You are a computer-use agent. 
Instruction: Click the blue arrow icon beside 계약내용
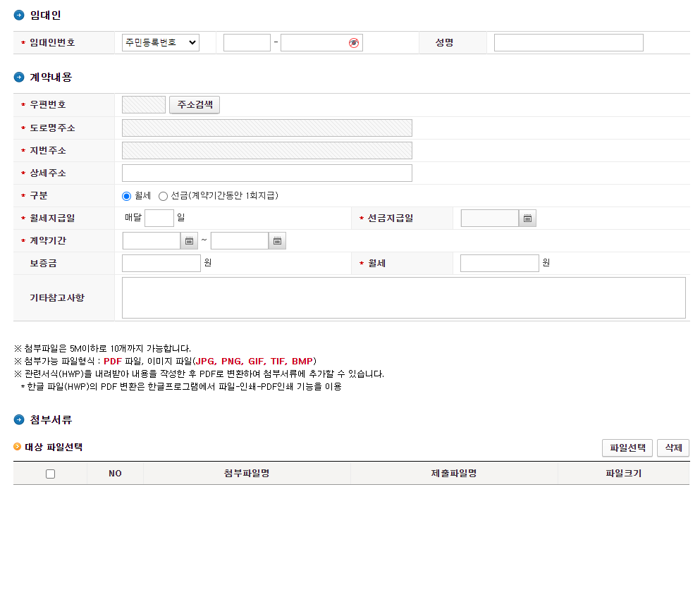point(19,78)
